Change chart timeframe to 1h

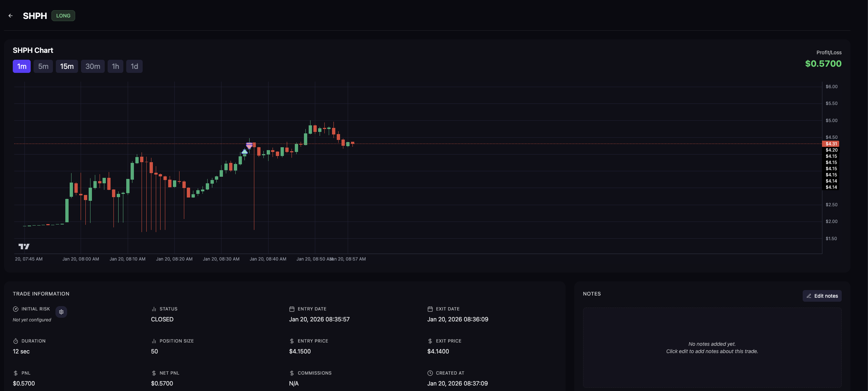click(x=115, y=66)
